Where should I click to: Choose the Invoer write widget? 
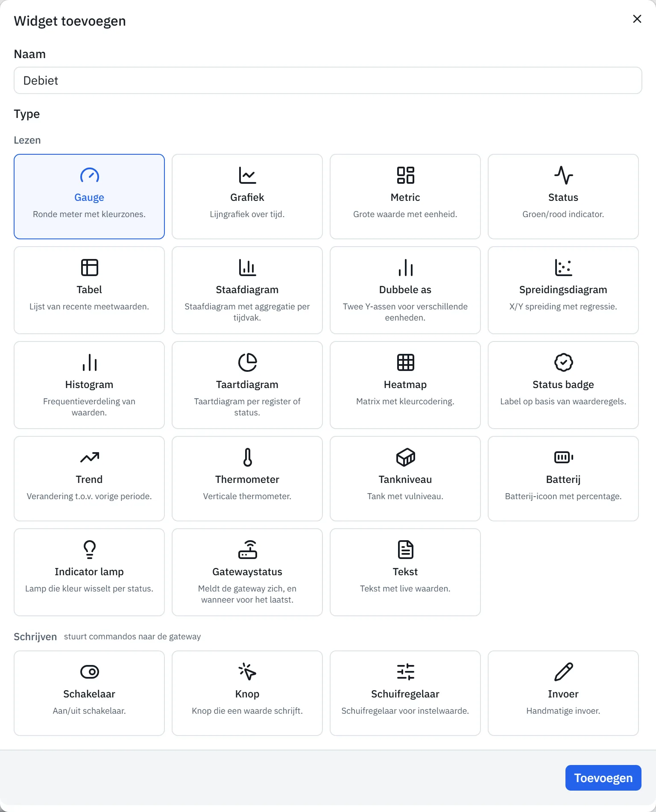563,693
